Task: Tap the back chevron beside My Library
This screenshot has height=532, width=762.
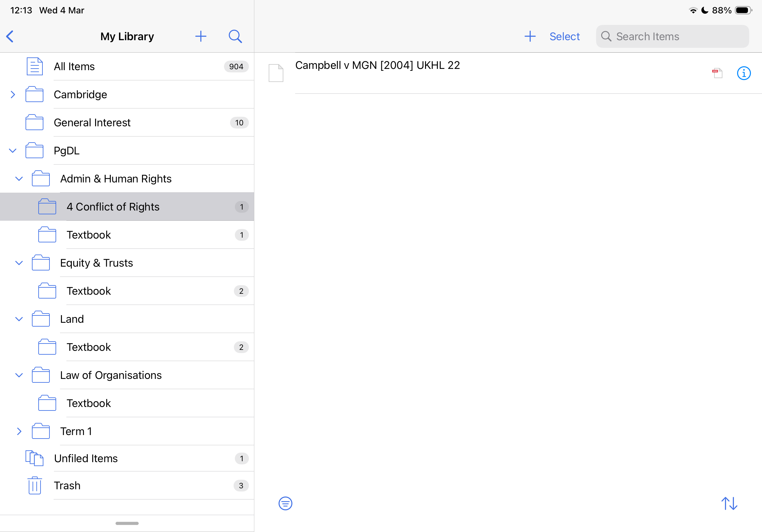Action: point(10,36)
